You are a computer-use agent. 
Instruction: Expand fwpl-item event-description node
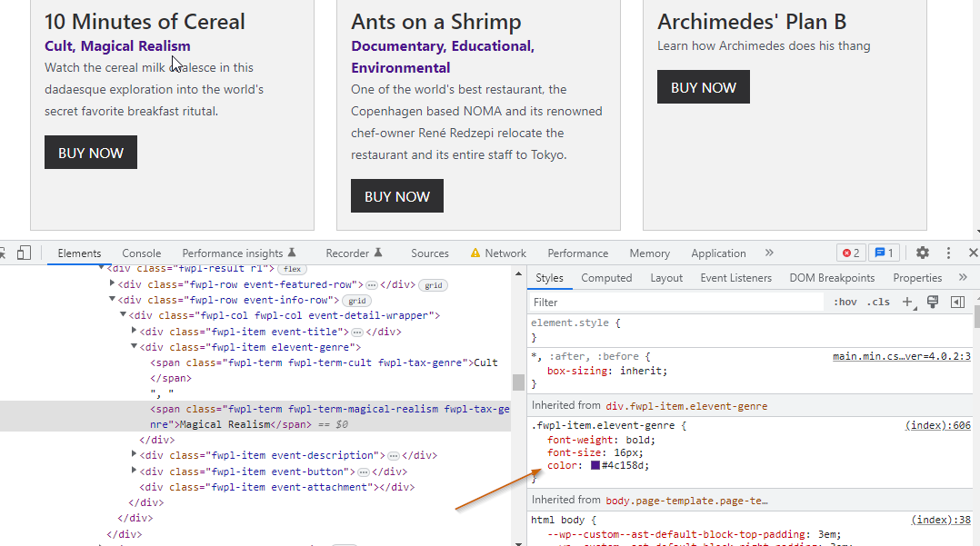click(x=134, y=454)
